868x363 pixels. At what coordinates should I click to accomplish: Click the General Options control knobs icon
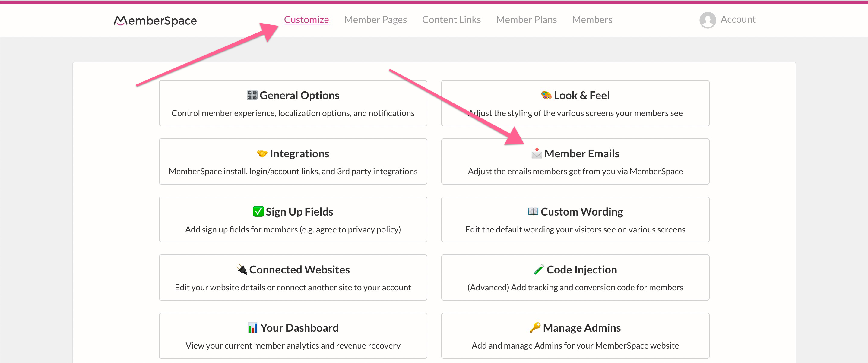pyautogui.click(x=252, y=95)
